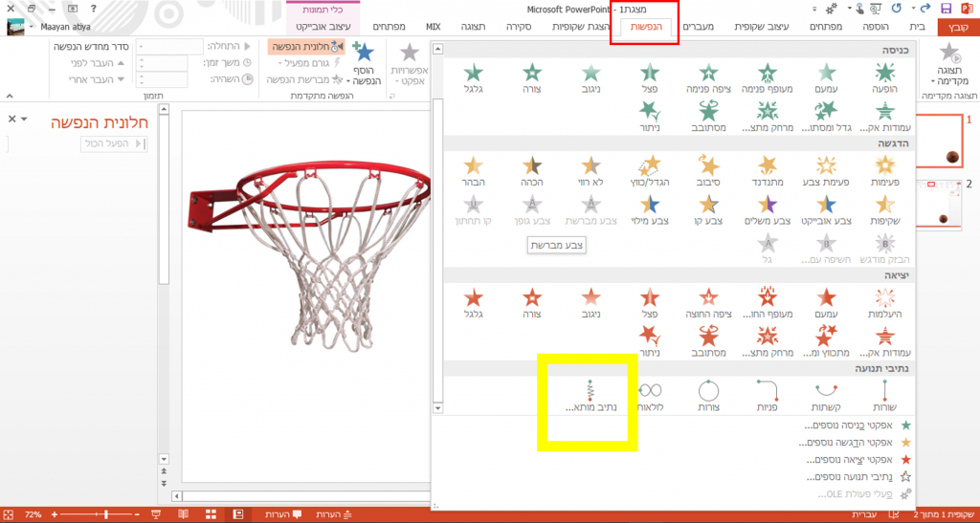Select the מתנדנד emphasis animation

[768, 171]
